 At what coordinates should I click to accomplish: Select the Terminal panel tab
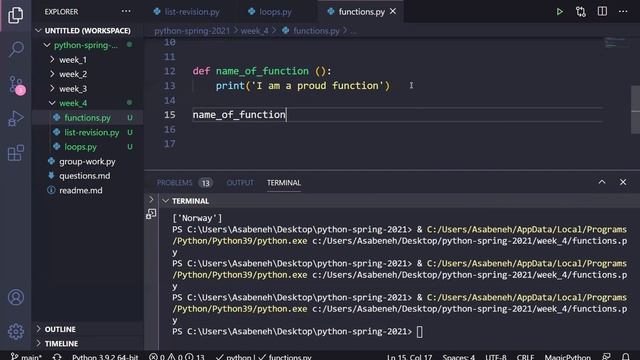[284, 182]
